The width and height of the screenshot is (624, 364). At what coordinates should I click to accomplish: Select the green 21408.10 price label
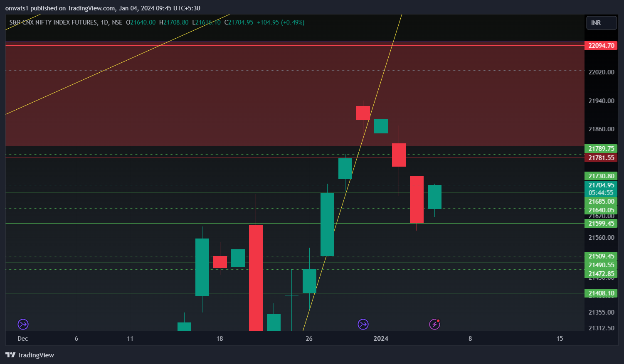point(601,293)
